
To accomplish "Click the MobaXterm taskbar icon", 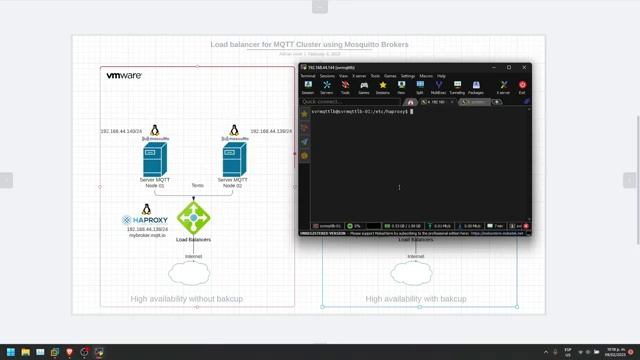I will [x=99, y=352].
